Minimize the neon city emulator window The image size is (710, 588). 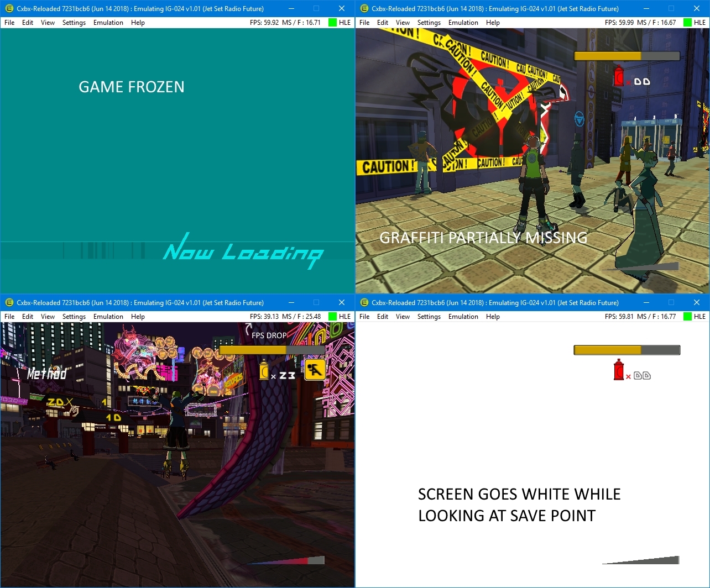[x=291, y=302]
